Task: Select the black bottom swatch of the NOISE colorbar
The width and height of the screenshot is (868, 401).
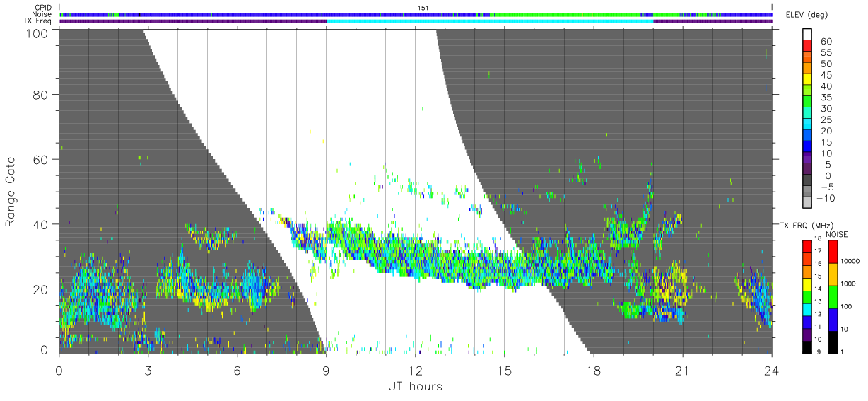Action: (x=834, y=341)
